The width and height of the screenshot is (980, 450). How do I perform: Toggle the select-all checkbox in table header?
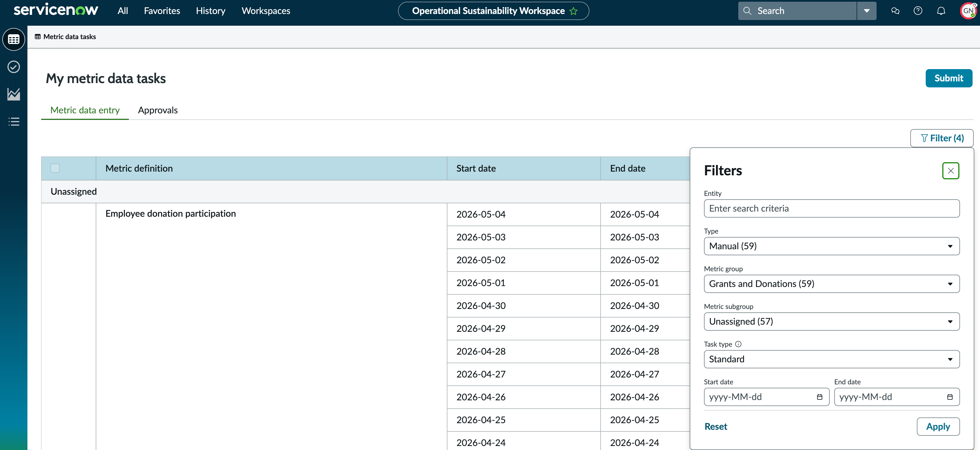[55, 168]
